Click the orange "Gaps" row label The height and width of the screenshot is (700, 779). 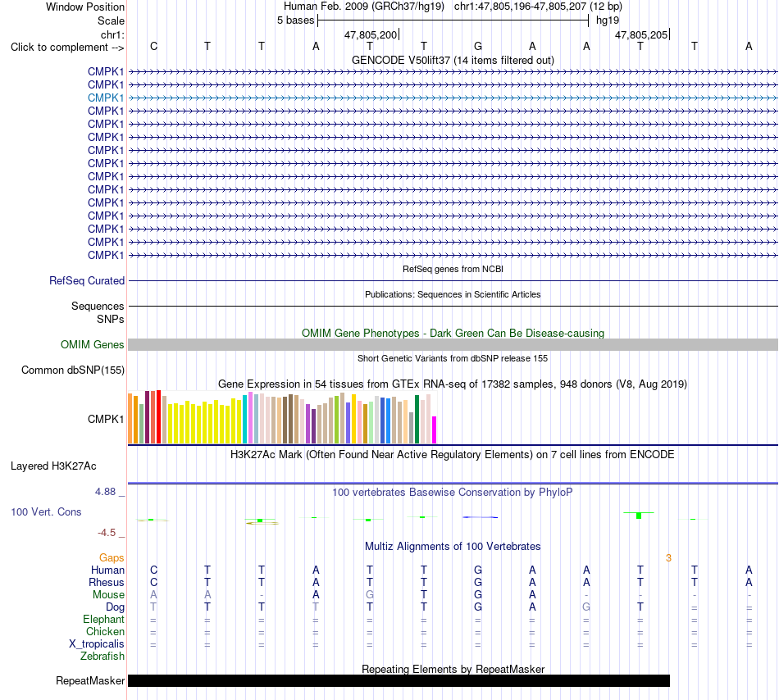tap(112, 558)
